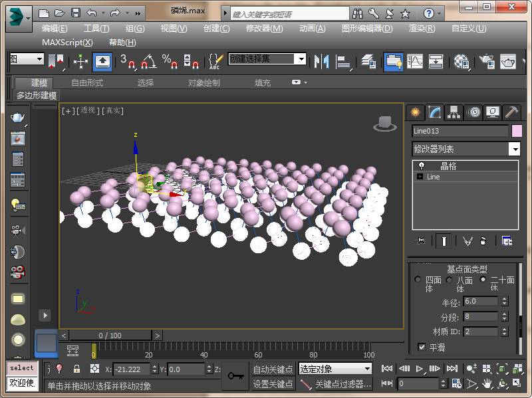Toggle the 晶格 modifier lightbulb

click(x=421, y=166)
